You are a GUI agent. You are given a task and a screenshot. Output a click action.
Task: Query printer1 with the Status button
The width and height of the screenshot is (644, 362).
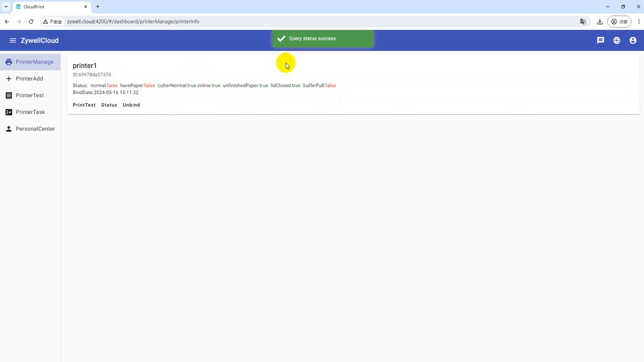(109, 105)
